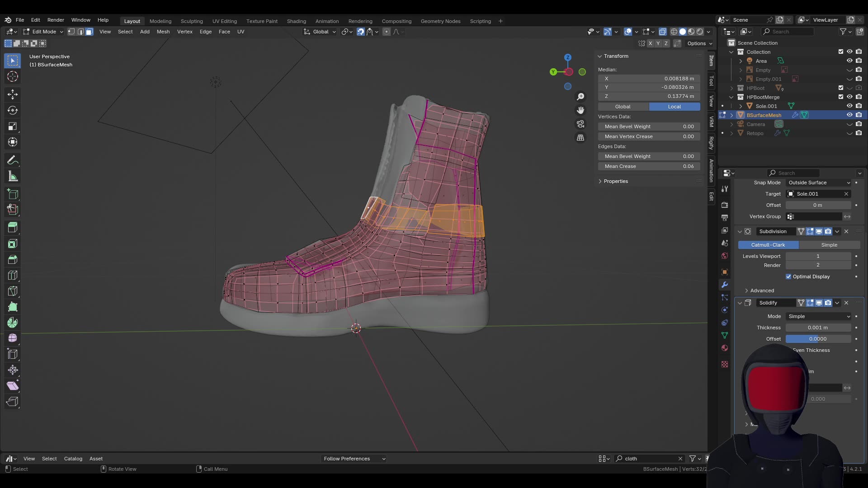This screenshot has height=488, width=868.
Task: Open the Render menu
Action: tap(56, 20)
